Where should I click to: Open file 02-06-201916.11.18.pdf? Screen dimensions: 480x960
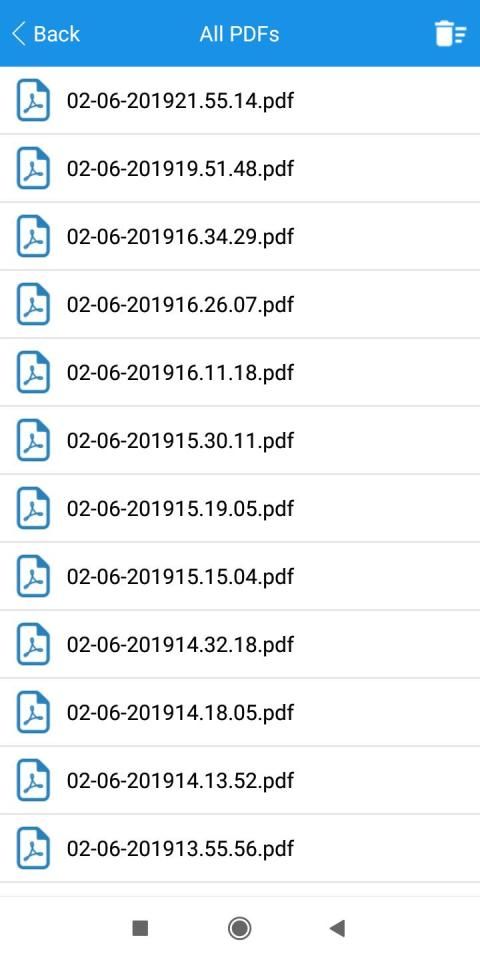pos(240,372)
